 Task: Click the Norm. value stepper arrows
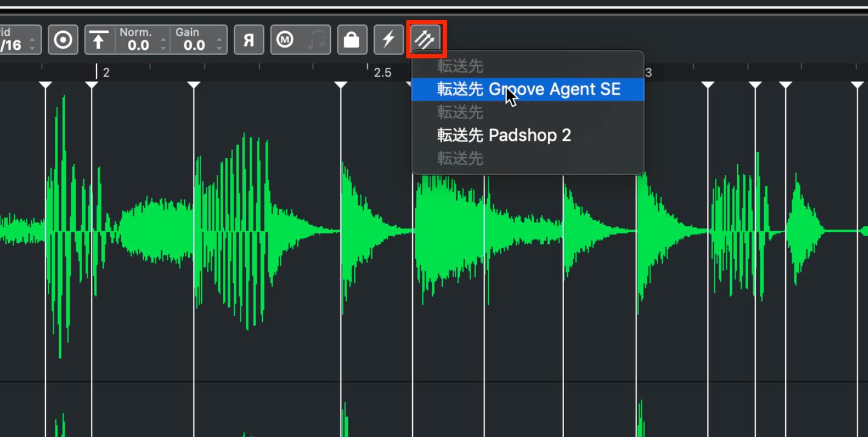coord(164,44)
